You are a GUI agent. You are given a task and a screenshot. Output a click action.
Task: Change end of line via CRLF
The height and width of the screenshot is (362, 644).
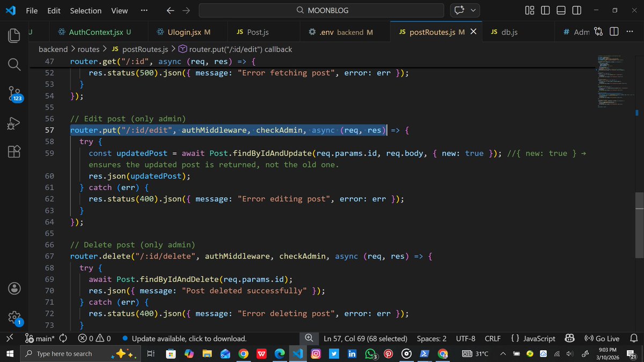[493, 338]
